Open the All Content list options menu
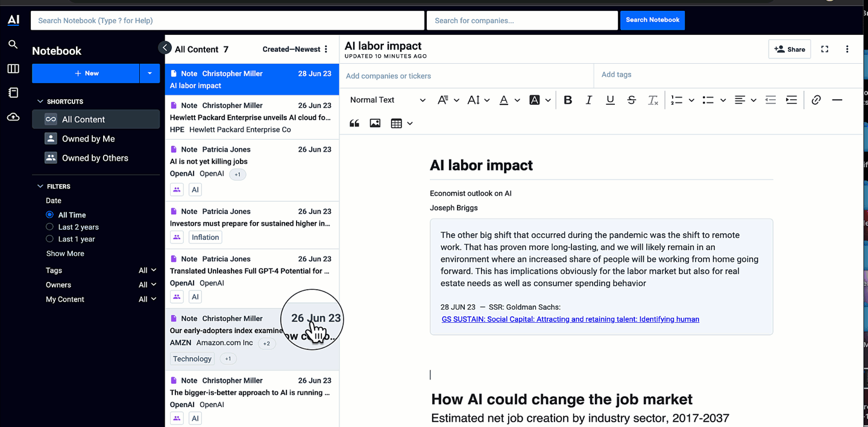 326,49
